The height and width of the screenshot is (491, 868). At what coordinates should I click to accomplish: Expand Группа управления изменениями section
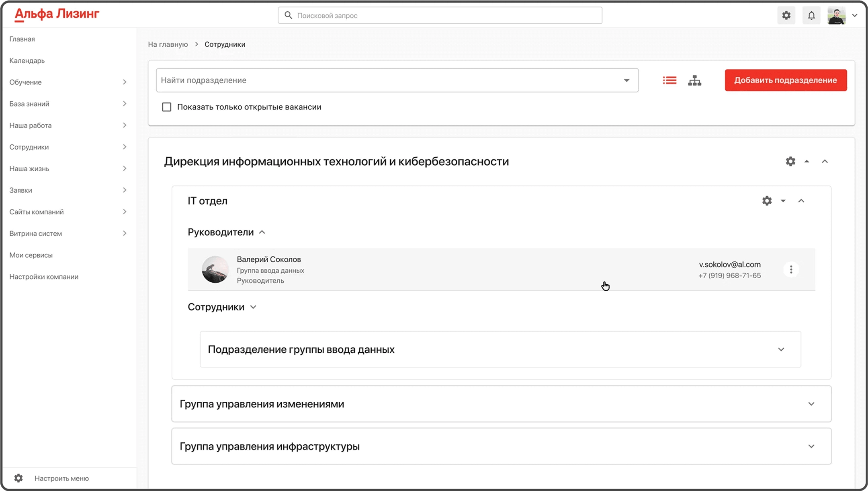coord(811,404)
